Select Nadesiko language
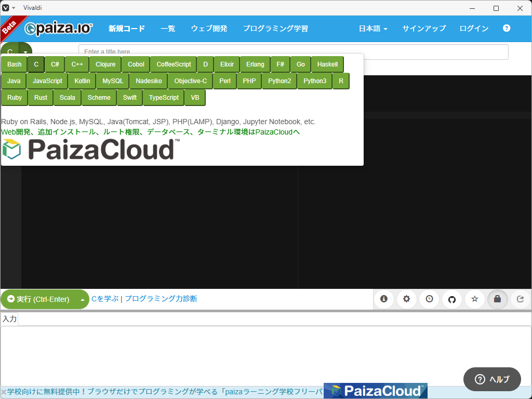The image size is (532, 399). point(149,81)
